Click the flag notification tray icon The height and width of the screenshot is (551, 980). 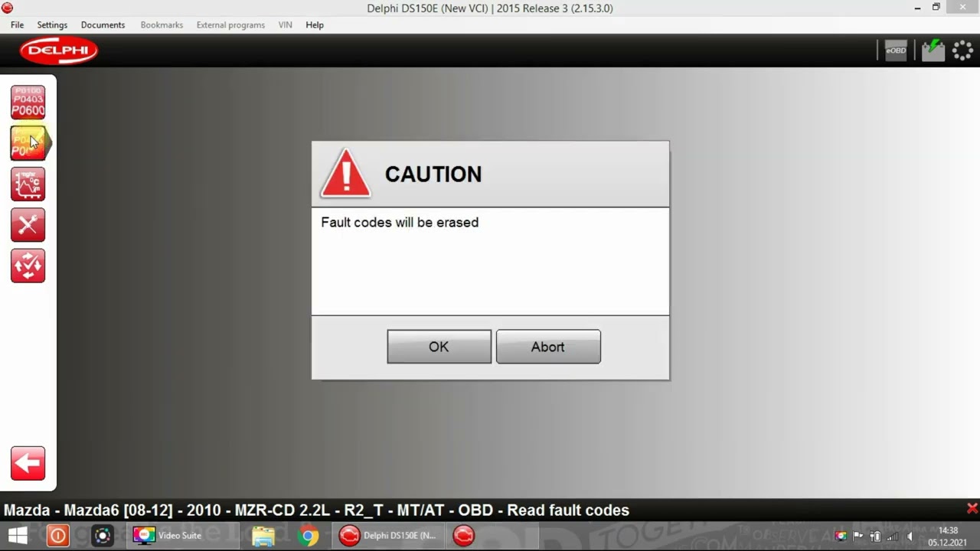858,536
